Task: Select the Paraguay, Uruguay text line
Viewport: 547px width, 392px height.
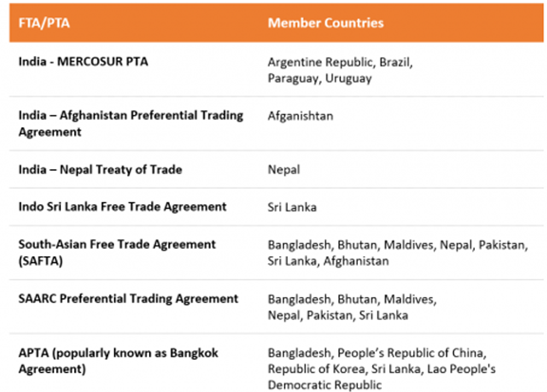Action: click(x=319, y=79)
